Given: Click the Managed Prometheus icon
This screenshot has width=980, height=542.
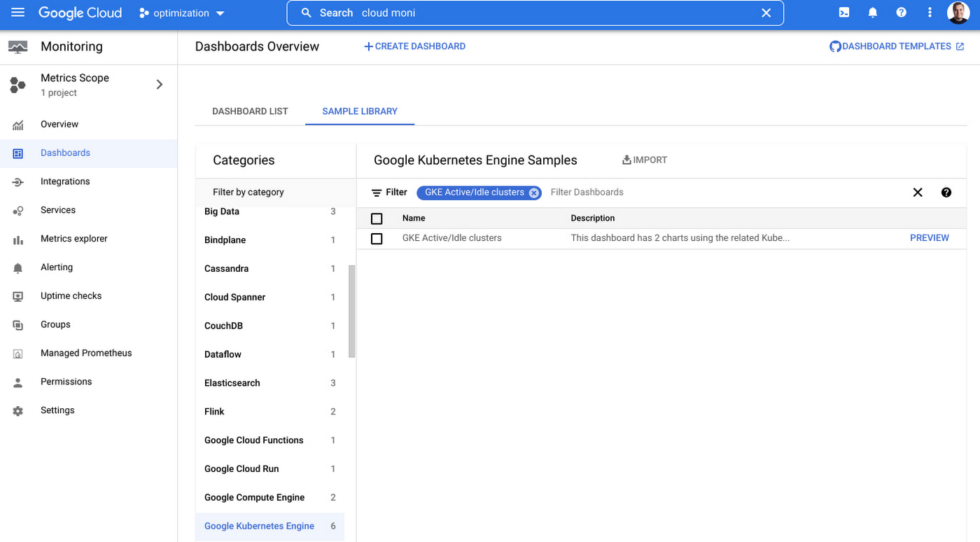Looking at the screenshot, I should click(18, 354).
